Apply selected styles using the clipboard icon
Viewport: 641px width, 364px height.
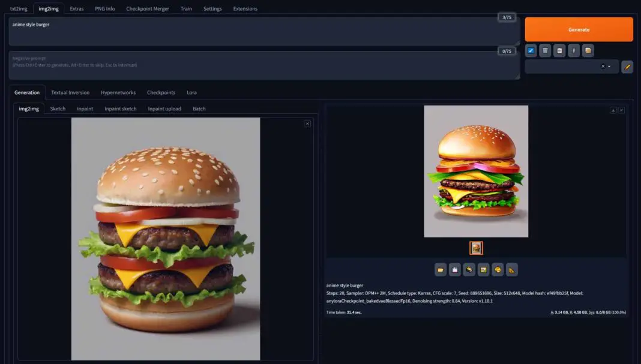[559, 50]
